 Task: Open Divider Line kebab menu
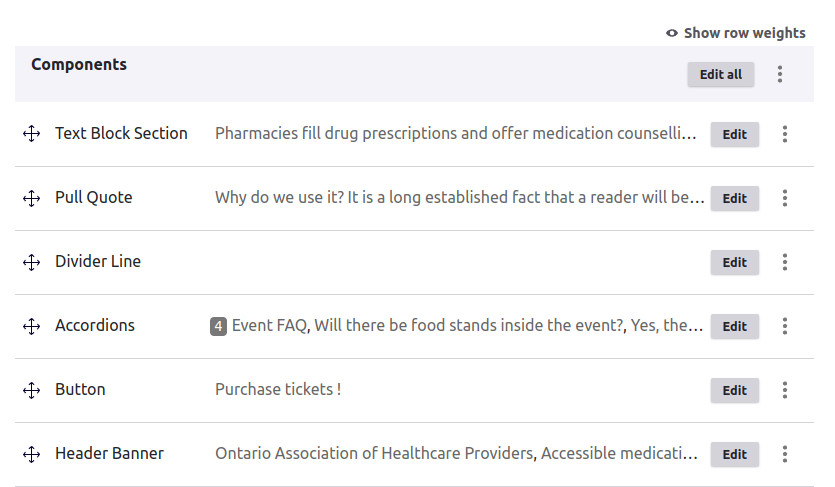pyautogui.click(x=785, y=262)
